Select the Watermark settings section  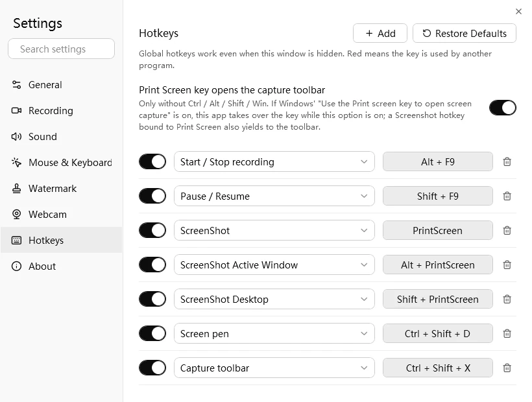tap(61, 188)
